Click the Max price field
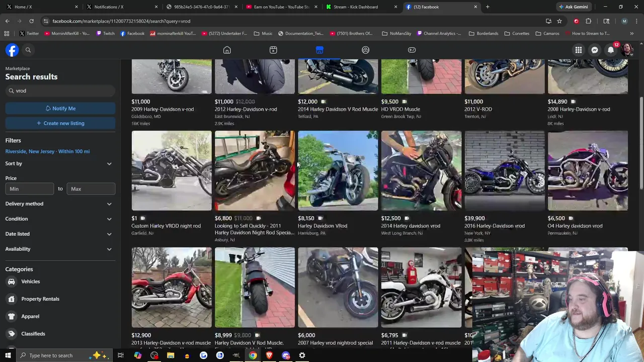This screenshot has height=362, width=644. [x=91, y=189]
